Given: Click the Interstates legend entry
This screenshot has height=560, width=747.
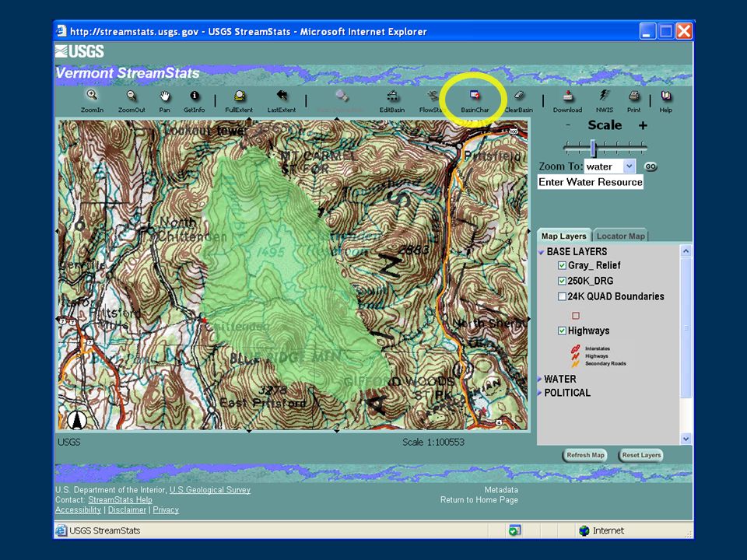Looking at the screenshot, I should tap(598, 348).
